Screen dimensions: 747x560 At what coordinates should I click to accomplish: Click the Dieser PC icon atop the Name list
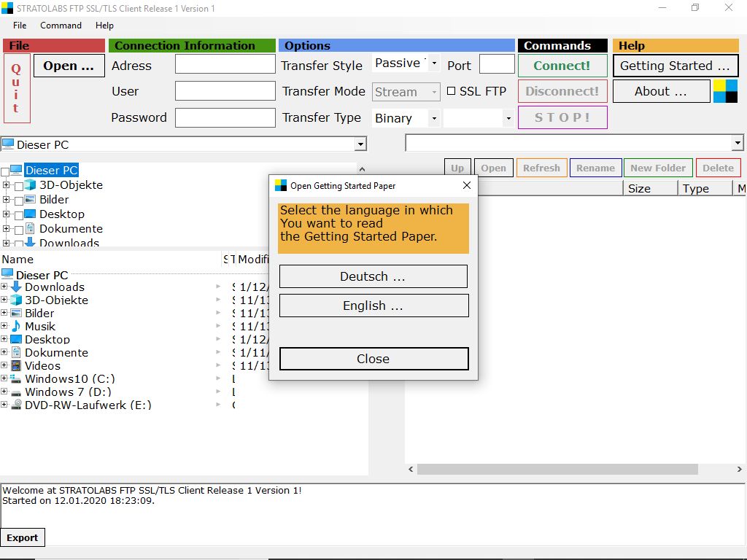pyautogui.click(x=7, y=274)
